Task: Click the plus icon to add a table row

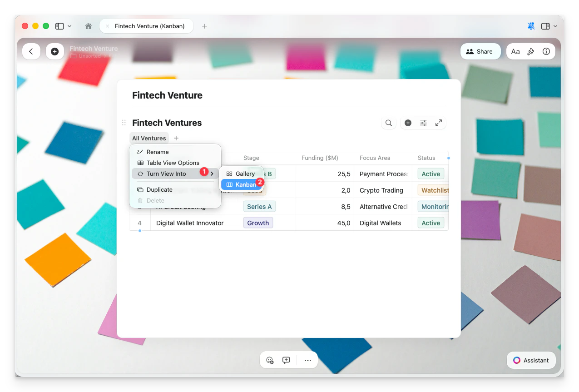Action: click(408, 123)
